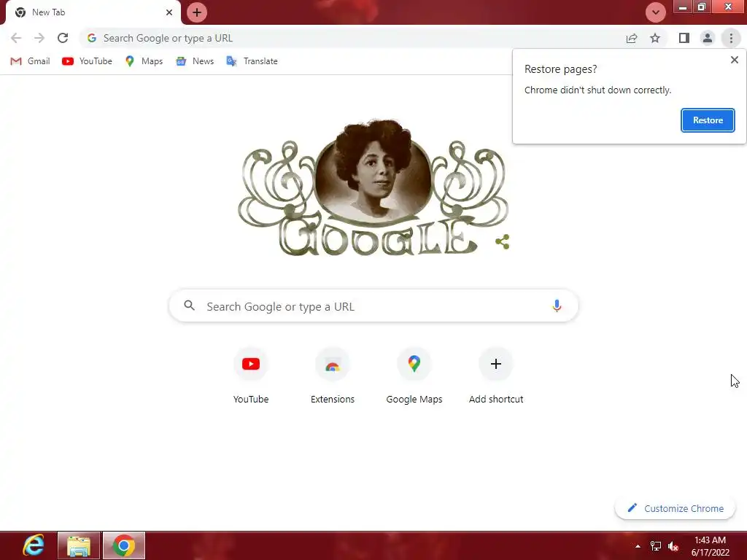Image resolution: width=747 pixels, height=560 pixels.
Task: Select the New Tab tab
Action: [x=93, y=12]
